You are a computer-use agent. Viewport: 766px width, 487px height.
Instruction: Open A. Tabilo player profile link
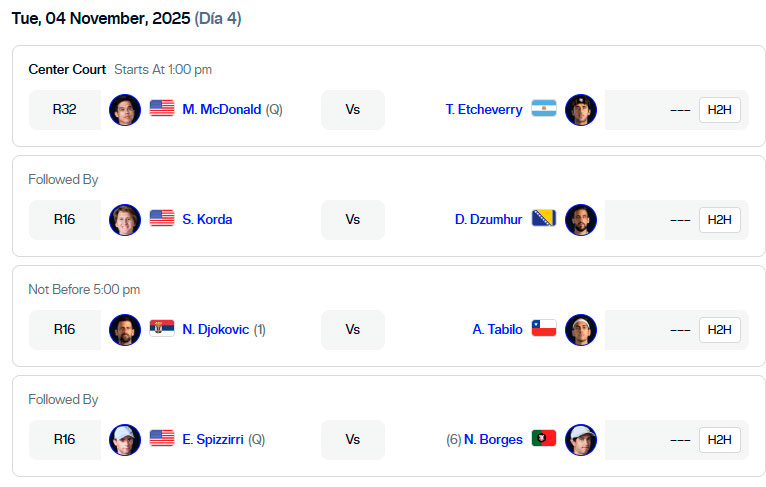click(x=497, y=329)
